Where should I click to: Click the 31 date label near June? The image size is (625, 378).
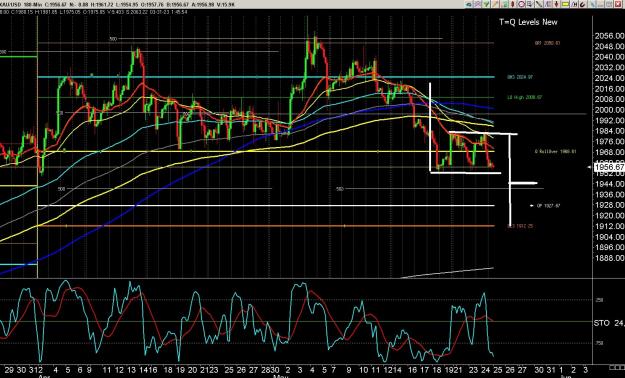(x=551, y=370)
